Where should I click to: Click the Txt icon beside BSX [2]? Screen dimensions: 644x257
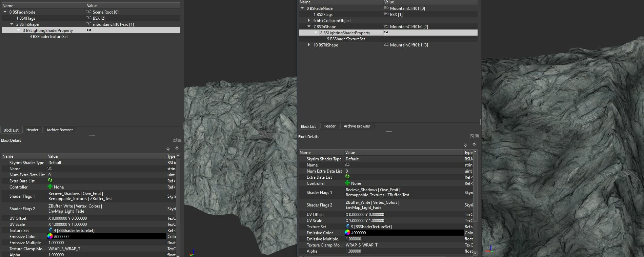(x=89, y=18)
